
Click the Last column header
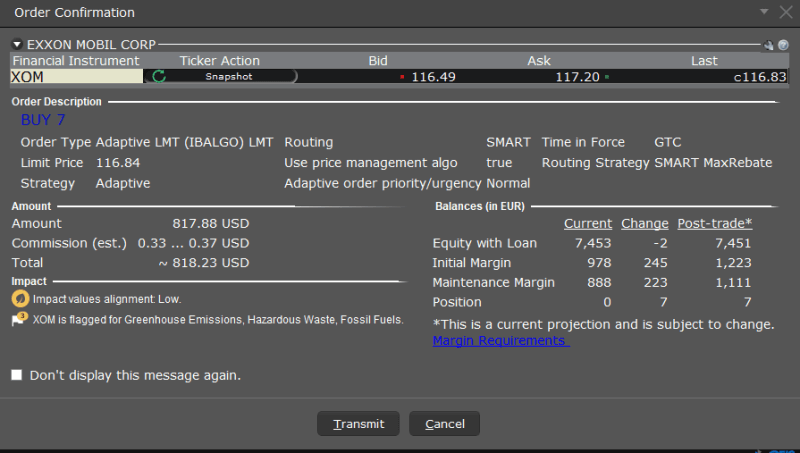704,61
